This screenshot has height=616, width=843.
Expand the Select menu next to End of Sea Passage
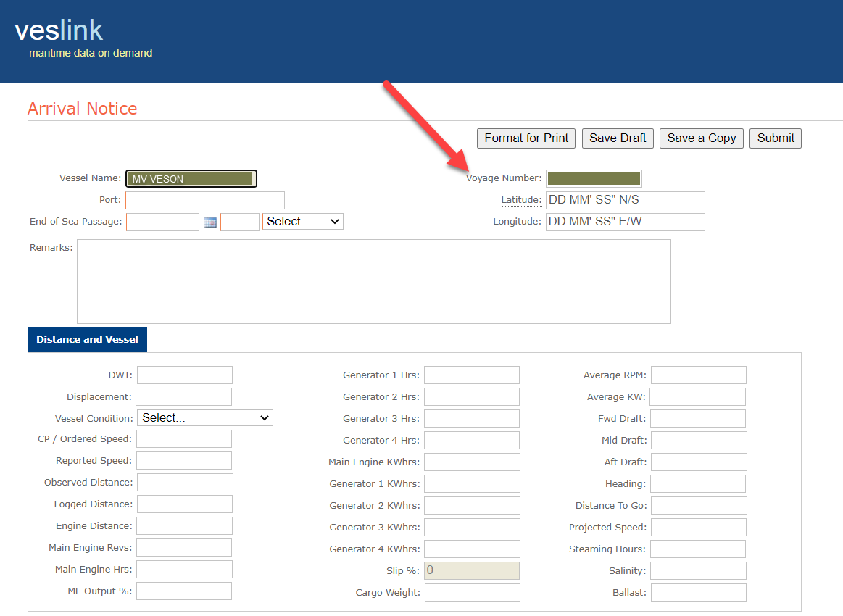pyautogui.click(x=302, y=221)
